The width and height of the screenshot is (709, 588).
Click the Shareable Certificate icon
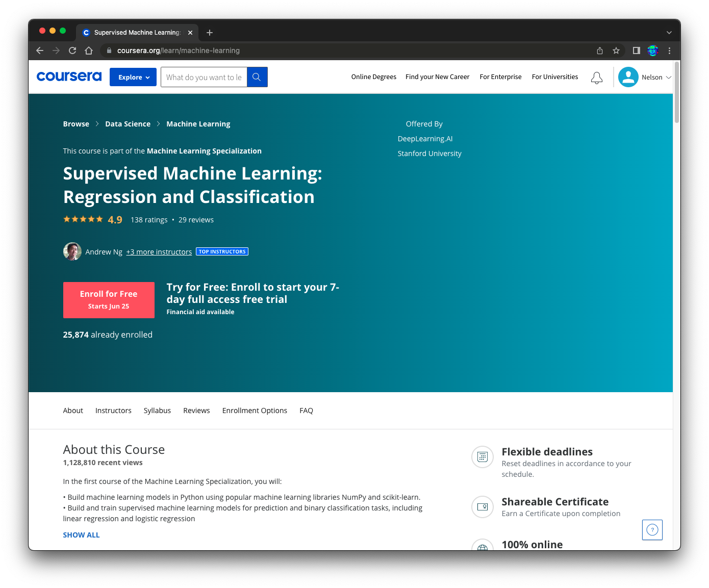pos(482,507)
